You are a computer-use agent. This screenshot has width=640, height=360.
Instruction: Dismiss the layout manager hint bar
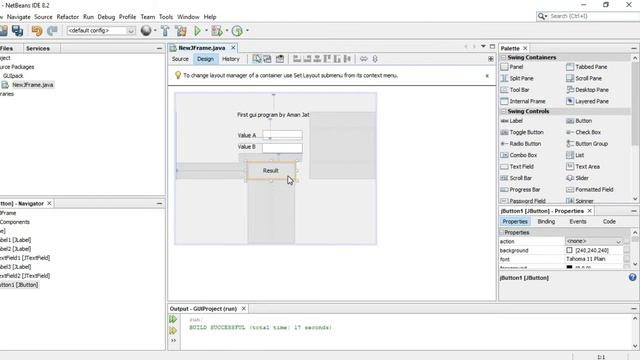pyautogui.click(x=487, y=76)
